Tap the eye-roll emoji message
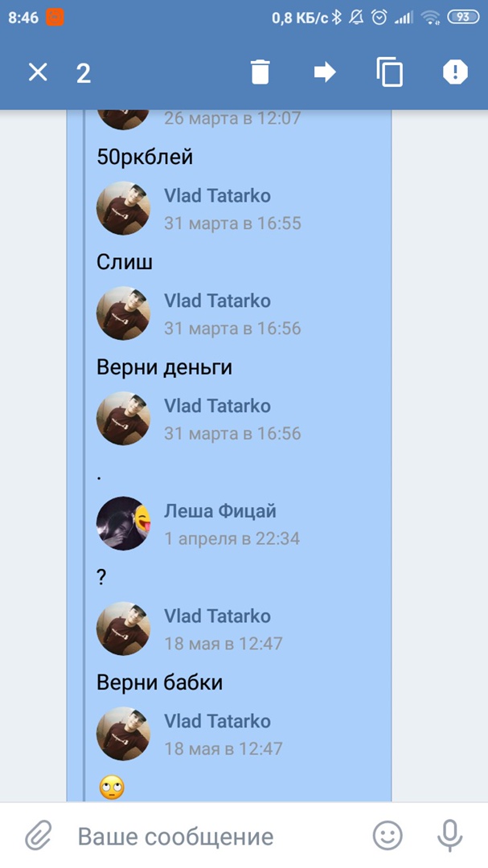The width and height of the screenshot is (488, 868). [112, 787]
